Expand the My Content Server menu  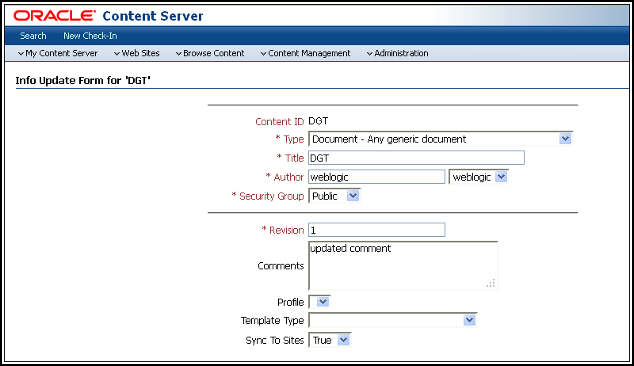pos(58,53)
